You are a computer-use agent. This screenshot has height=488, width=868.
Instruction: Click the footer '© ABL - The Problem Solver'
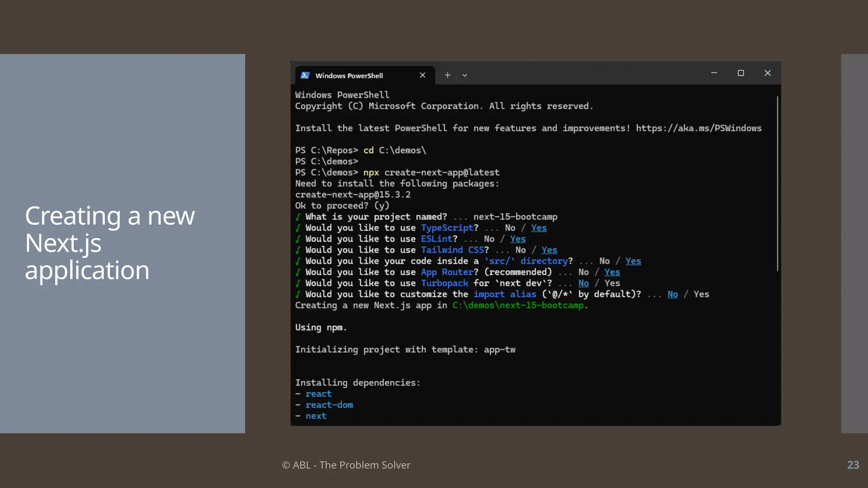tap(346, 465)
